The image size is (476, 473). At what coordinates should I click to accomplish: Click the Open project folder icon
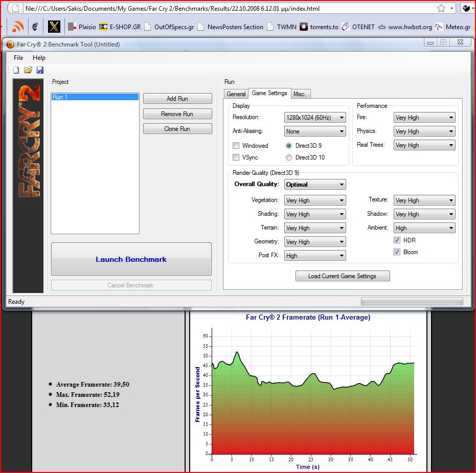click(28, 70)
